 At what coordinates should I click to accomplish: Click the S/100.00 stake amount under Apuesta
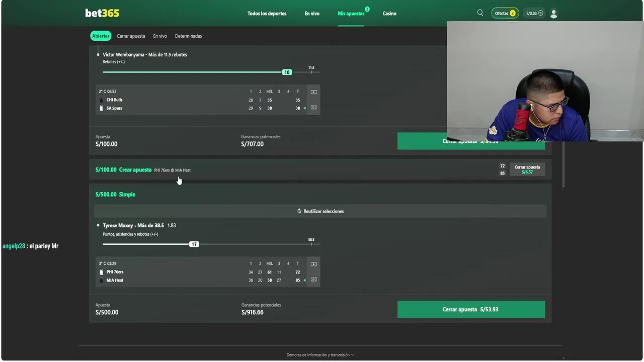[x=106, y=144]
